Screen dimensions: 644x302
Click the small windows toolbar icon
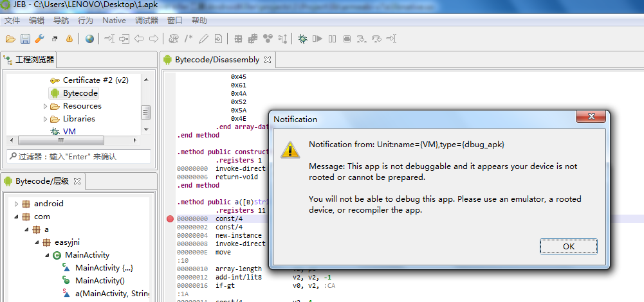[x=55, y=39]
